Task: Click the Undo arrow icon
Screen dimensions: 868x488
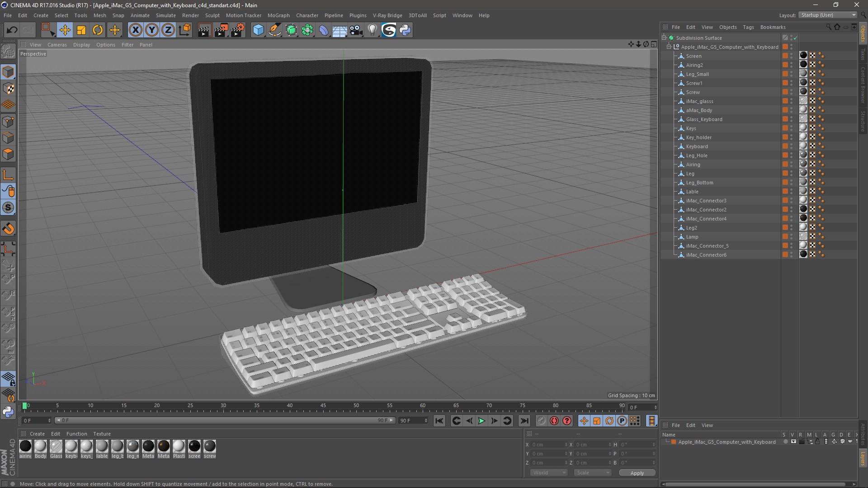Action: (x=12, y=30)
